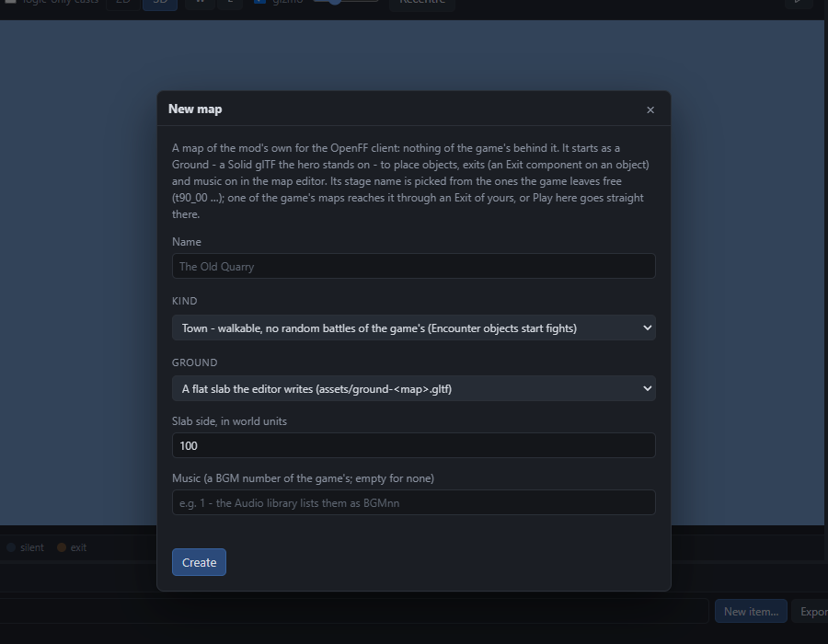The width and height of the screenshot is (828, 644).
Task: Select the 3D view mode button
Action: [x=160, y=3]
